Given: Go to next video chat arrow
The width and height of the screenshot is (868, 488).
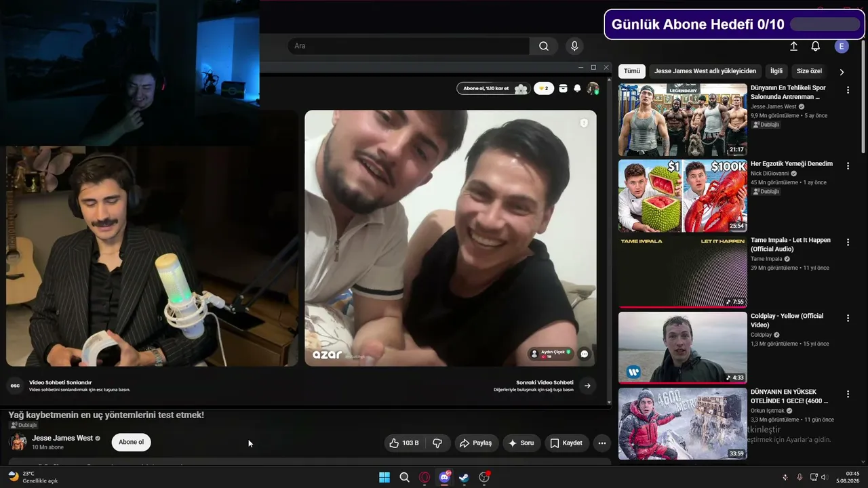Looking at the screenshot, I should tap(587, 386).
